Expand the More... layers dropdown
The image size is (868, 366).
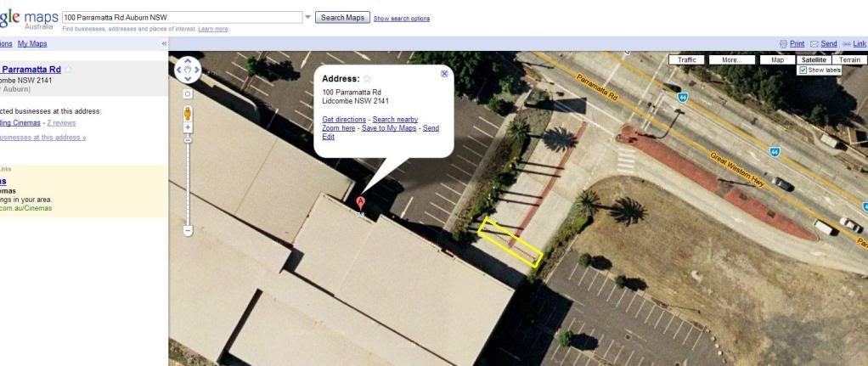point(732,59)
